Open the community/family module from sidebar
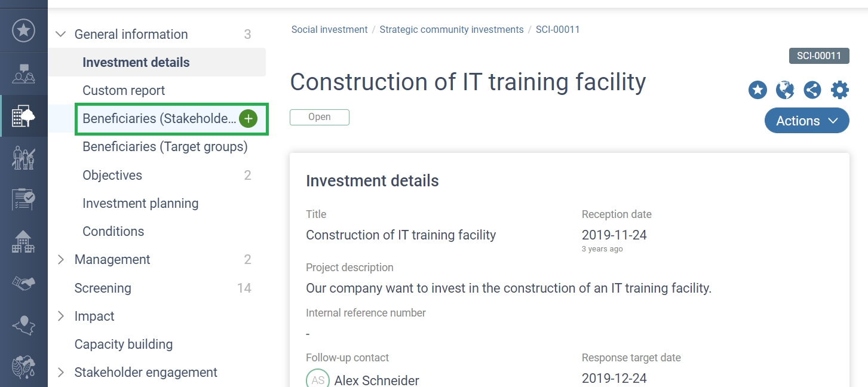 [x=24, y=157]
